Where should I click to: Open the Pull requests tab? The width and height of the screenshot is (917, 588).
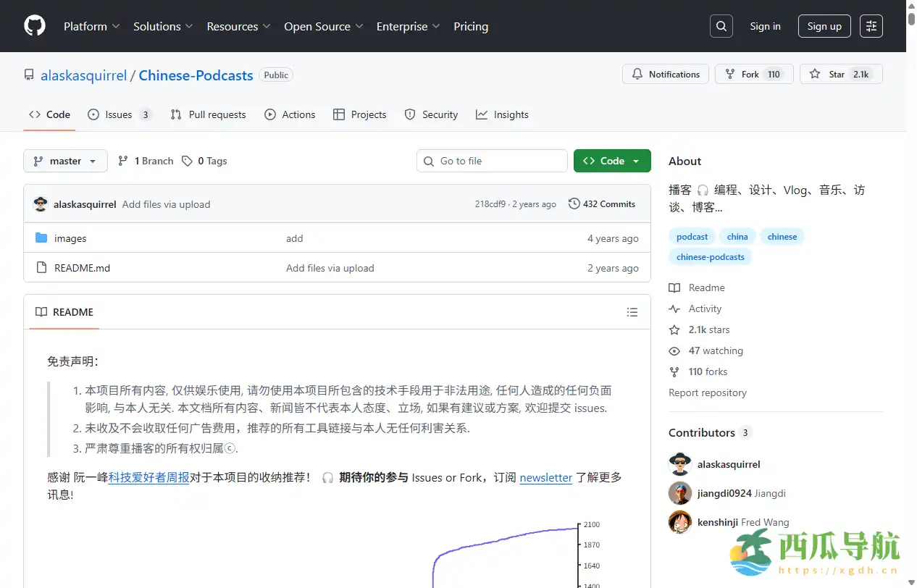pos(209,114)
